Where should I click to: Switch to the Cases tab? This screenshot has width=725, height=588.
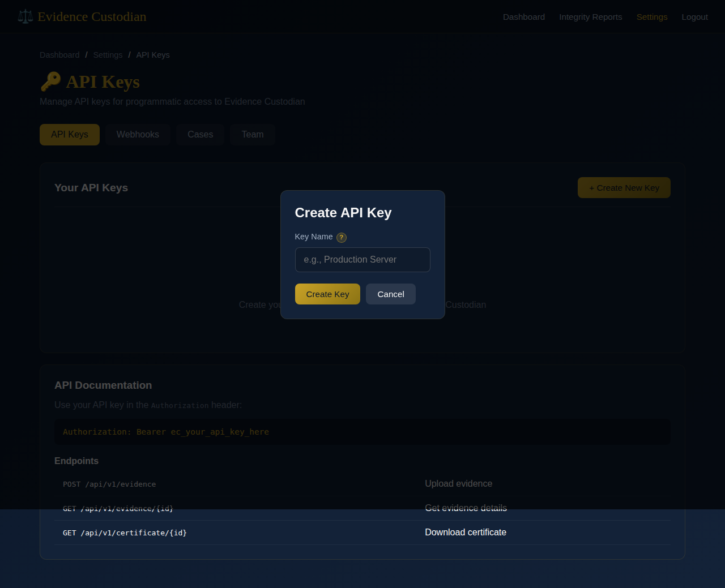click(x=201, y=135)
